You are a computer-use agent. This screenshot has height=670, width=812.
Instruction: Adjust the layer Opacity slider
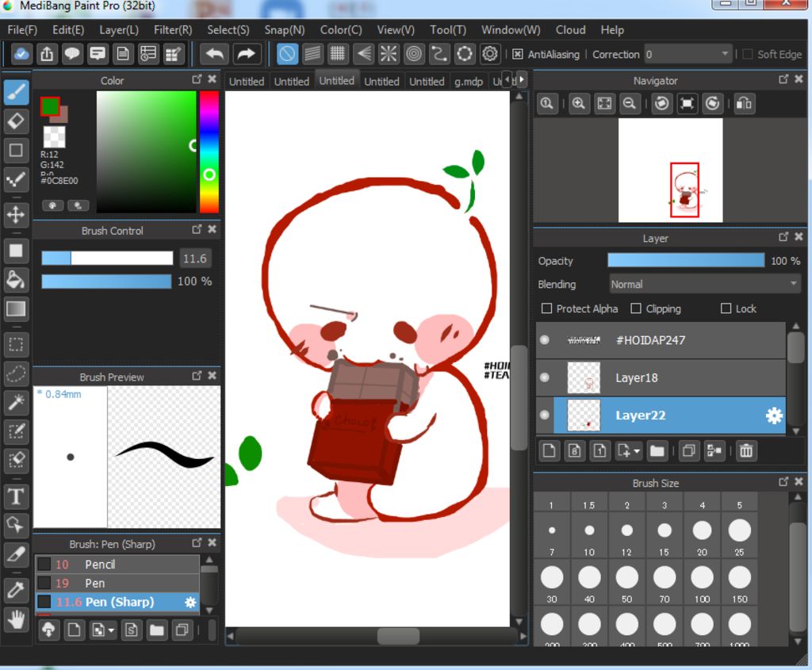click(x=686, y=260)
